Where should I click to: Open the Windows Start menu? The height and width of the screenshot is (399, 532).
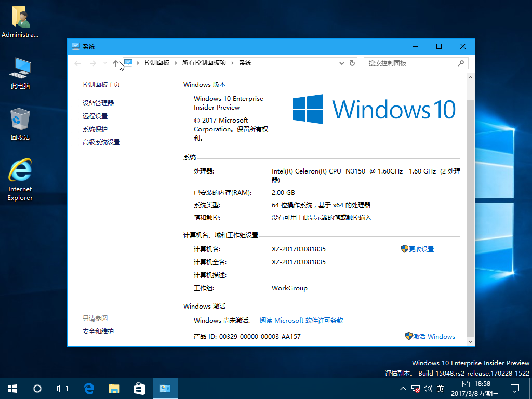click(12, 389)
